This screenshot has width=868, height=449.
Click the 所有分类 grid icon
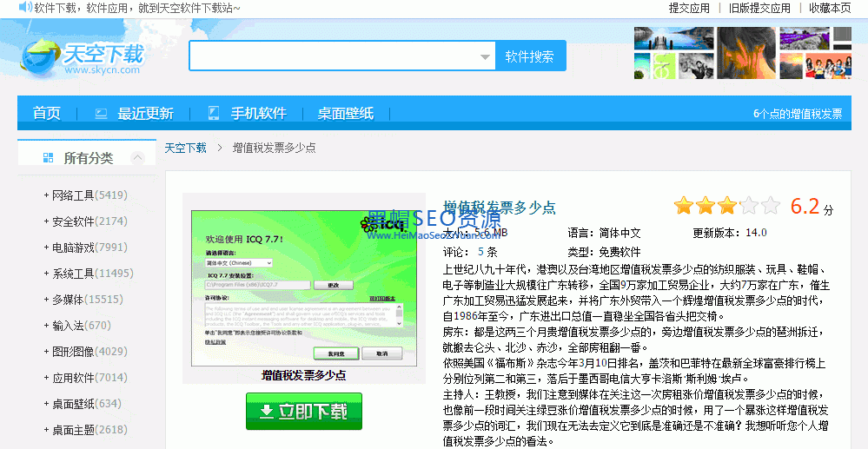click(48, 158)
